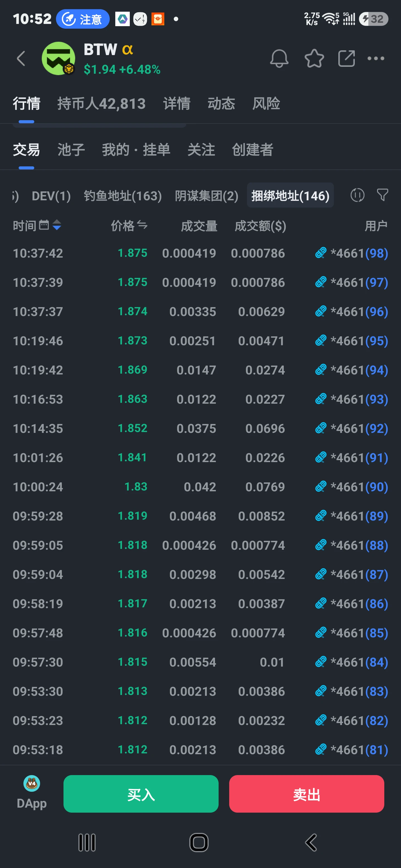Select the 阴谋集团(2) filter
The image size is (401, 868).
point(206,195)
